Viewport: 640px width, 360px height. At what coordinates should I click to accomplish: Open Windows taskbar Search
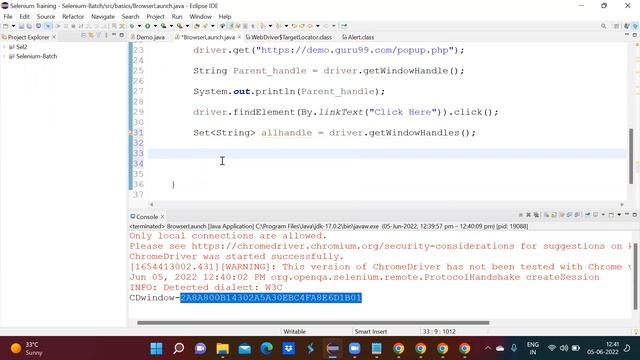point(178,349)
